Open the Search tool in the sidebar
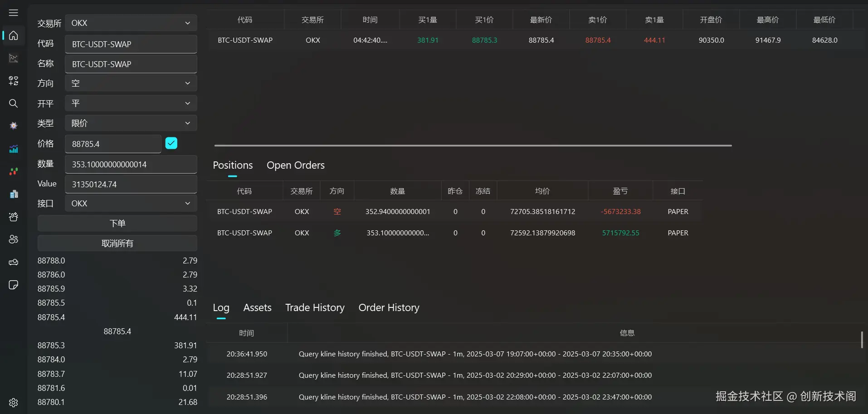 pos(13,103)
